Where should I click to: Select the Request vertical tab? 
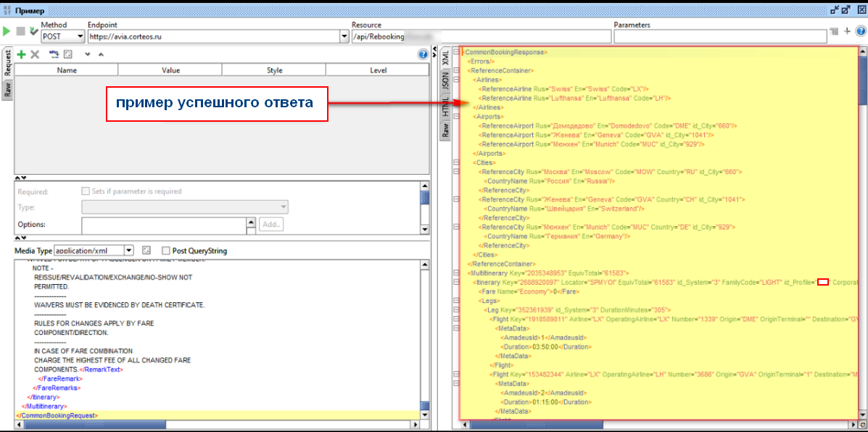(7, 63)
